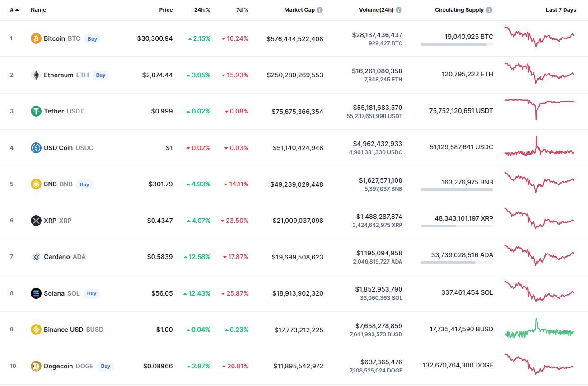Image resolution: width=588 pixels, height=386 pixels.
Task: Click the Binance USD logo
Action: click(36, 330)
